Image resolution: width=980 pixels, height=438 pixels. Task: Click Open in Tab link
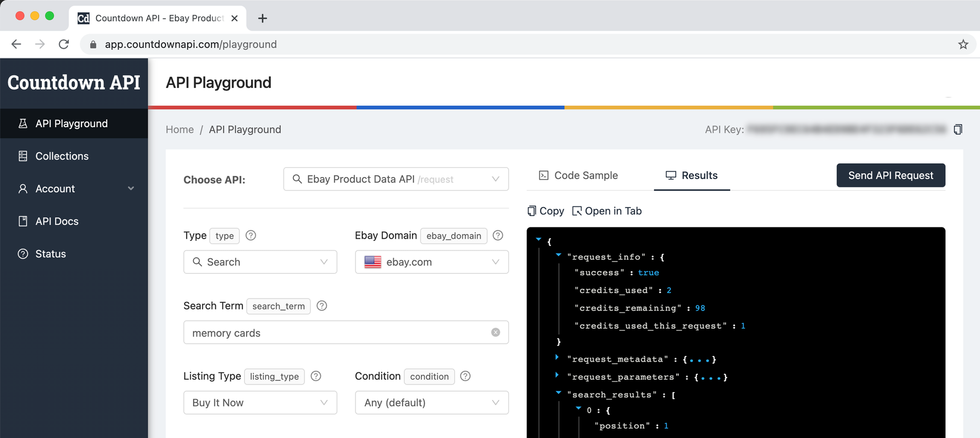[x=607, y=211]
